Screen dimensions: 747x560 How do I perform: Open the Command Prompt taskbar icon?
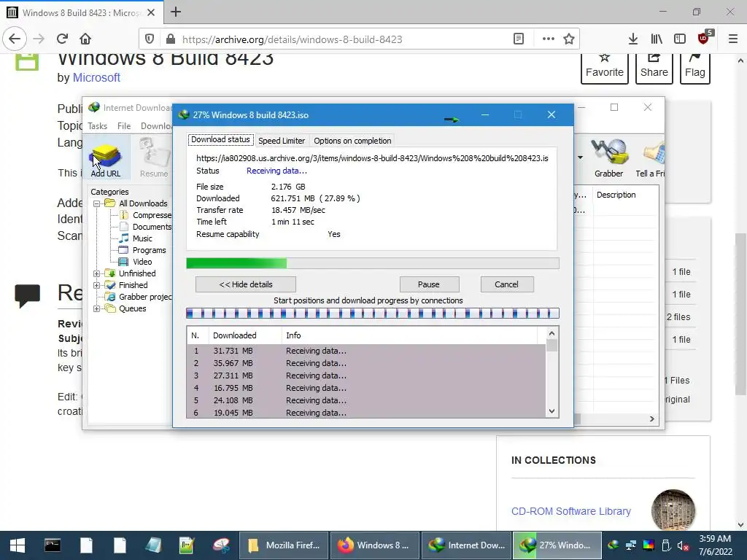click(x=53, y=545)
